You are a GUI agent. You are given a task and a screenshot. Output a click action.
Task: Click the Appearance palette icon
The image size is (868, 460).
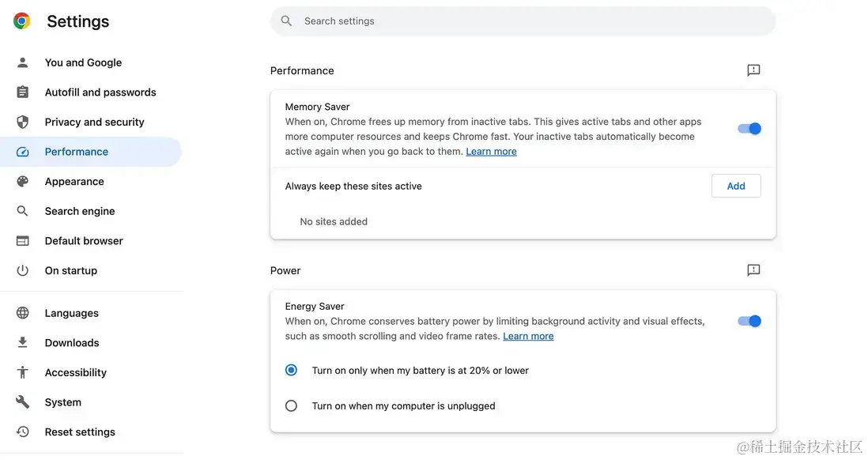click(x=22, y=181)
